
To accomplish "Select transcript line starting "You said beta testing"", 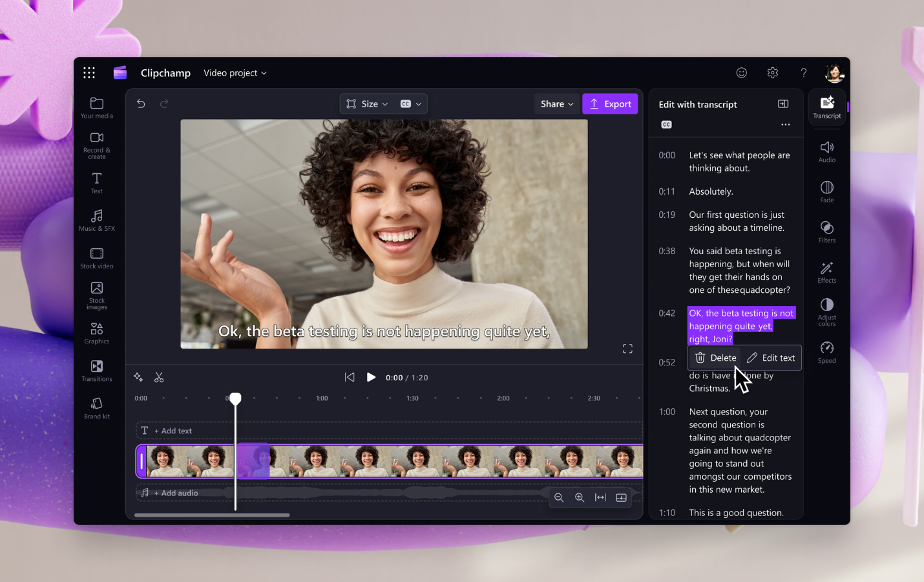I will 739,270.
